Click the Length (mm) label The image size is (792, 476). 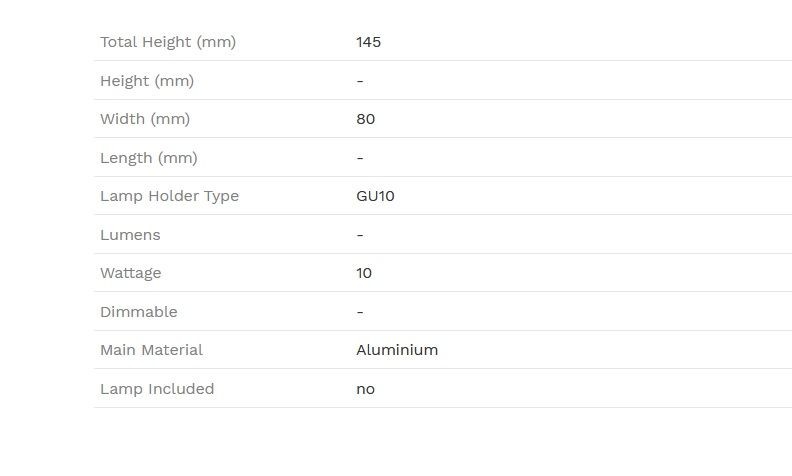coord(148,158)
